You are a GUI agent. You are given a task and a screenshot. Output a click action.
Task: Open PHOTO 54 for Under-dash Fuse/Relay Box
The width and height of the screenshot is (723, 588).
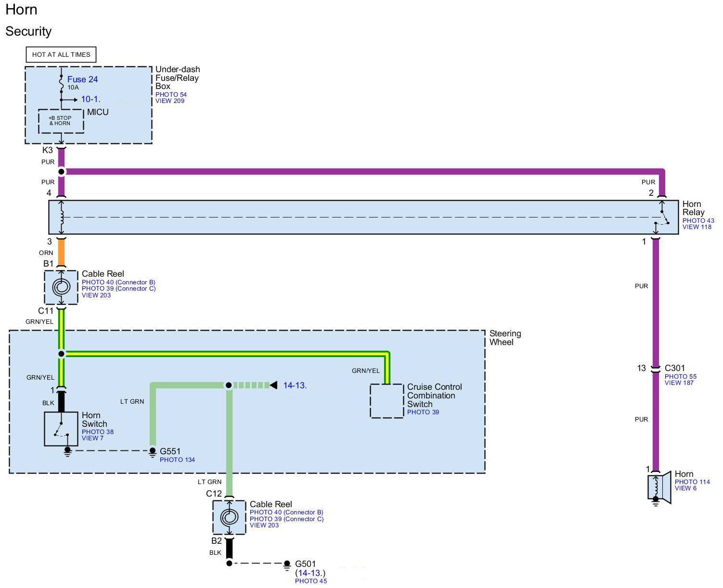coord(171,95)
